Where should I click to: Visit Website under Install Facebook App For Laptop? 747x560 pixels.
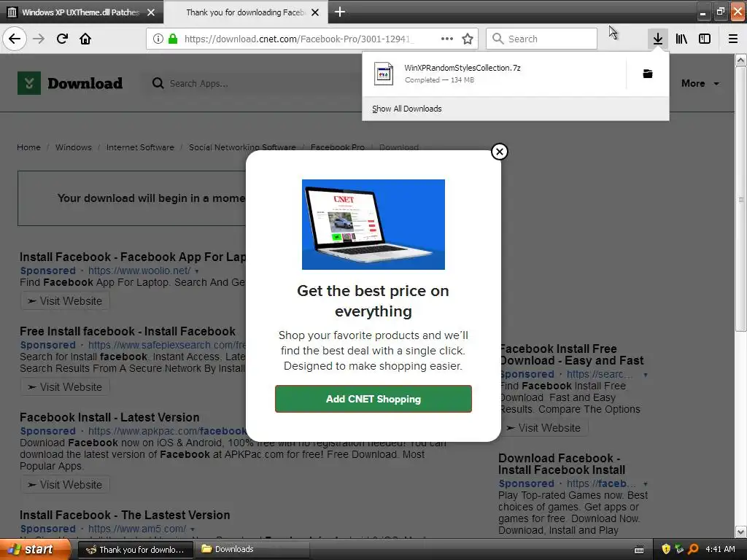pos(65,301)
